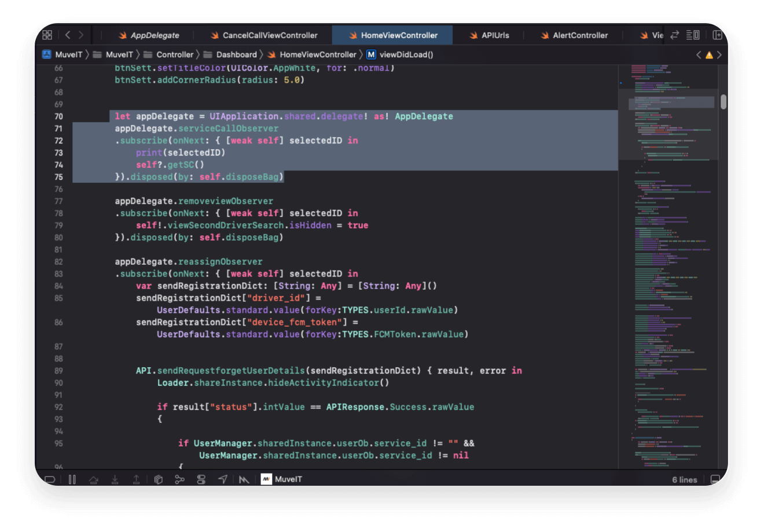The image size is (764, 532).
Task: Toggle the Environment Overrides switch icon
Action: [201, 479]
